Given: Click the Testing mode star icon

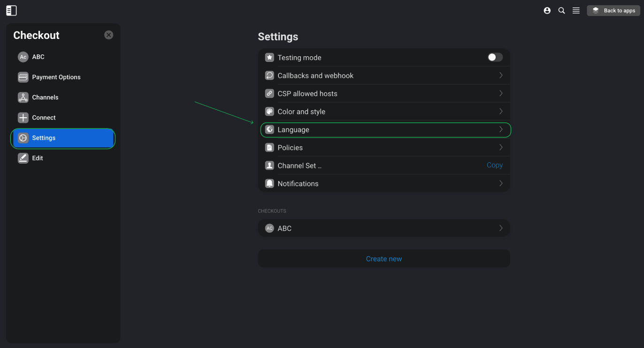Looking at the screenshot, I should pyautogui.click(x=269, y=57).
